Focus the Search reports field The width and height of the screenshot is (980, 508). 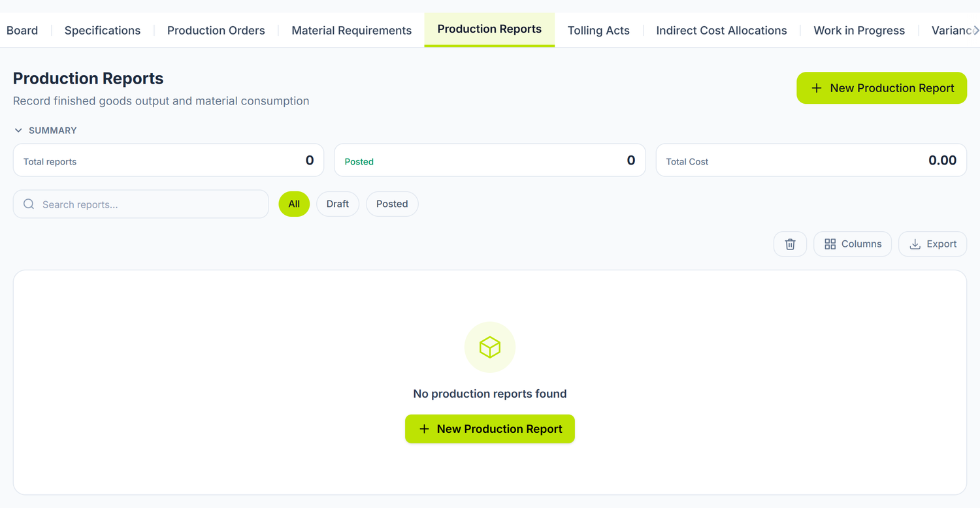pos(140,204)
